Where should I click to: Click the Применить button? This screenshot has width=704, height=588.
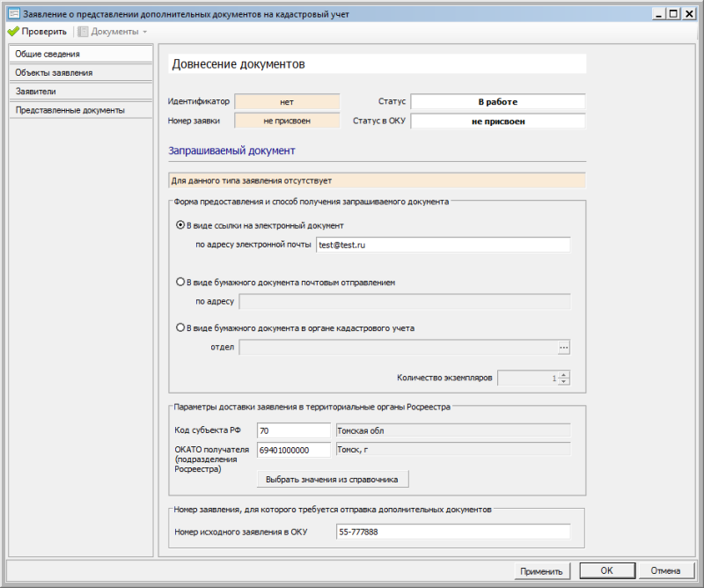[x=541, y=570]
